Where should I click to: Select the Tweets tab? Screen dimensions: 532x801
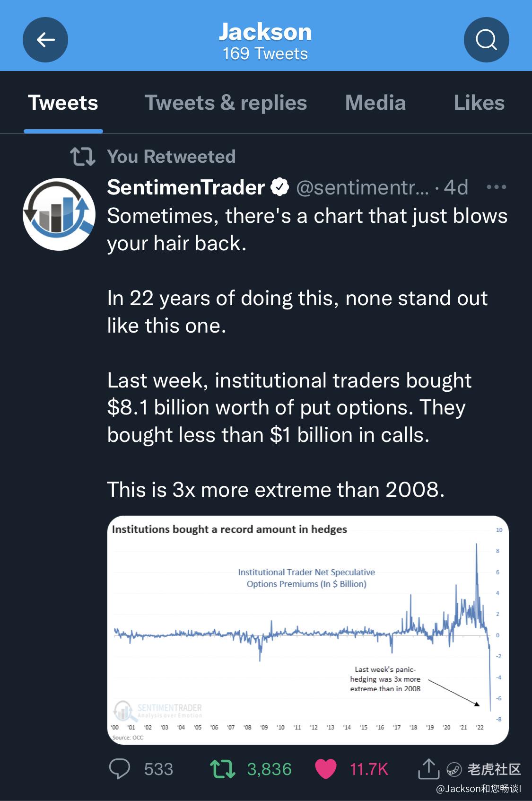pos(63,103)
